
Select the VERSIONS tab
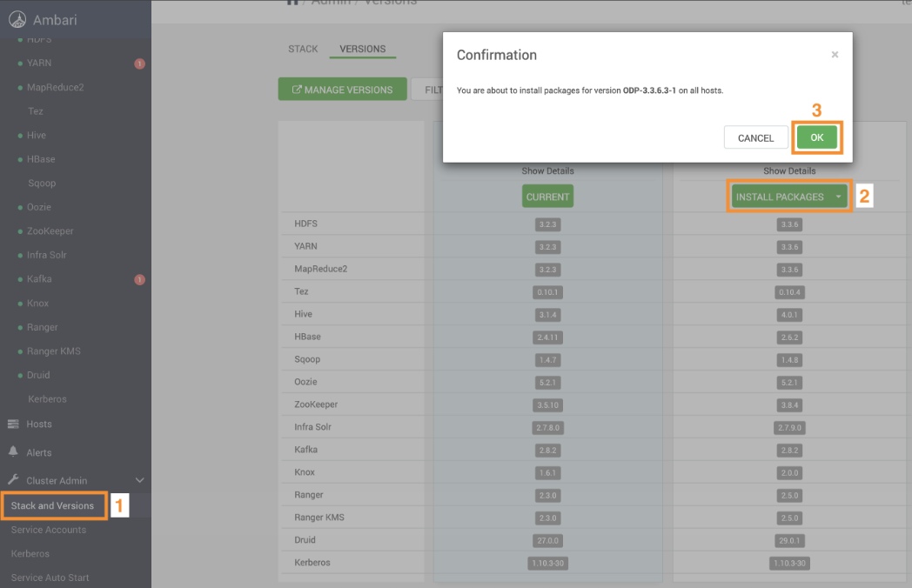click(x=362, y=49)
